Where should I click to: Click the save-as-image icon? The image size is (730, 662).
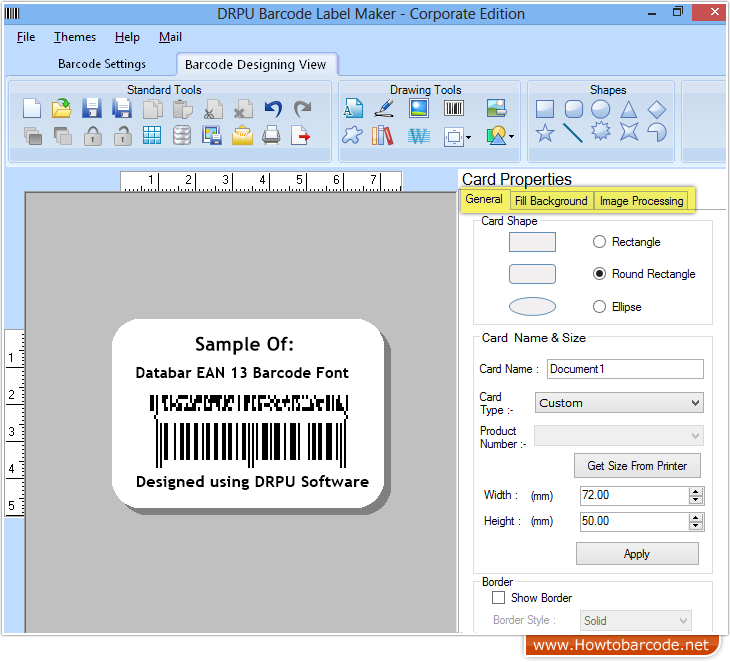pyautogui.click(x=212, y=136)
